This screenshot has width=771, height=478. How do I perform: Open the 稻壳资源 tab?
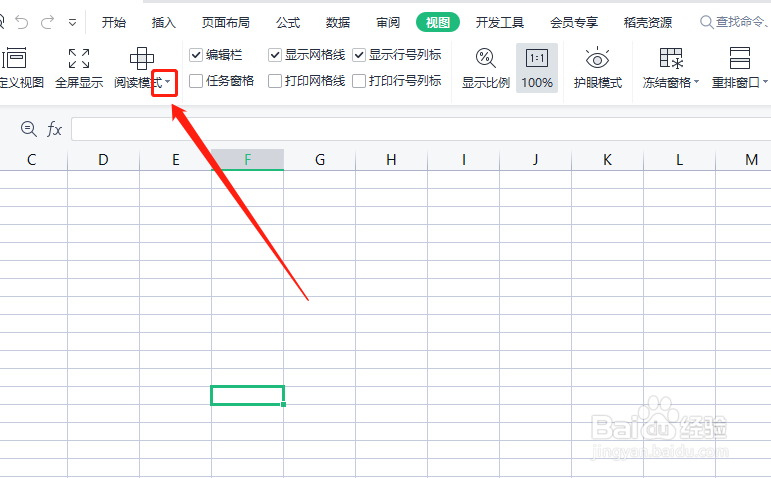click(648, 23)
